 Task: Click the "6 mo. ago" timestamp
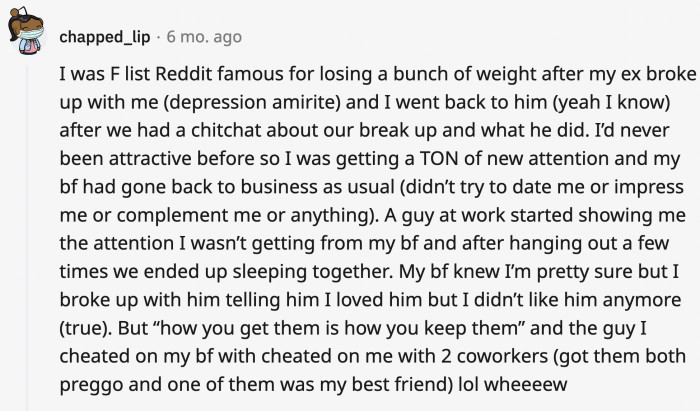tap(204, 37)
